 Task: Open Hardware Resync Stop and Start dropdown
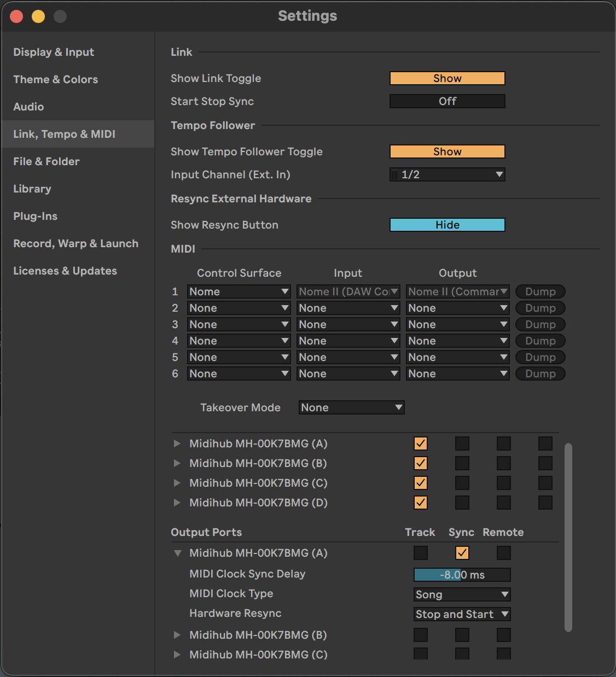pyautogui.click(x=462, y=614)
